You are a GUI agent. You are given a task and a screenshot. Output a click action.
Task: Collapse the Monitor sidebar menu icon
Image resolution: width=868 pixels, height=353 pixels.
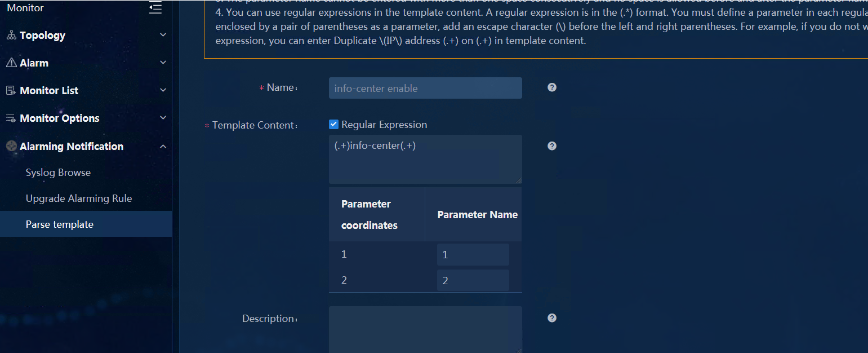(x=155, y=8)
